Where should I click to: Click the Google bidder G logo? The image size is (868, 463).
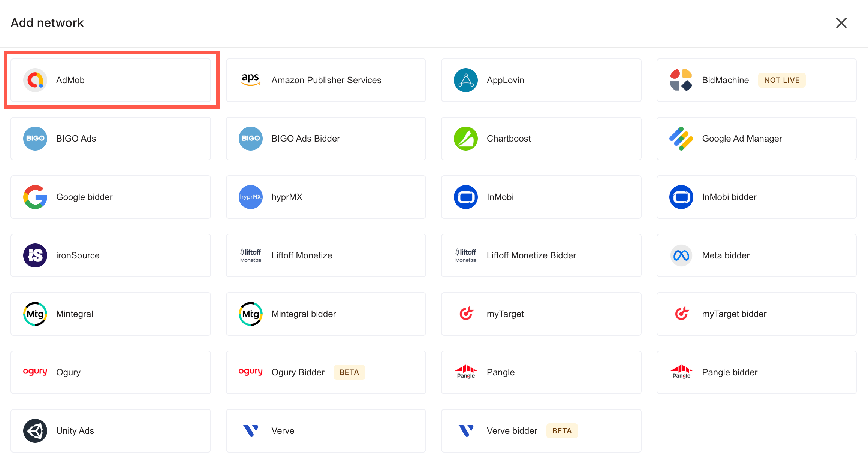pos(35,197)
